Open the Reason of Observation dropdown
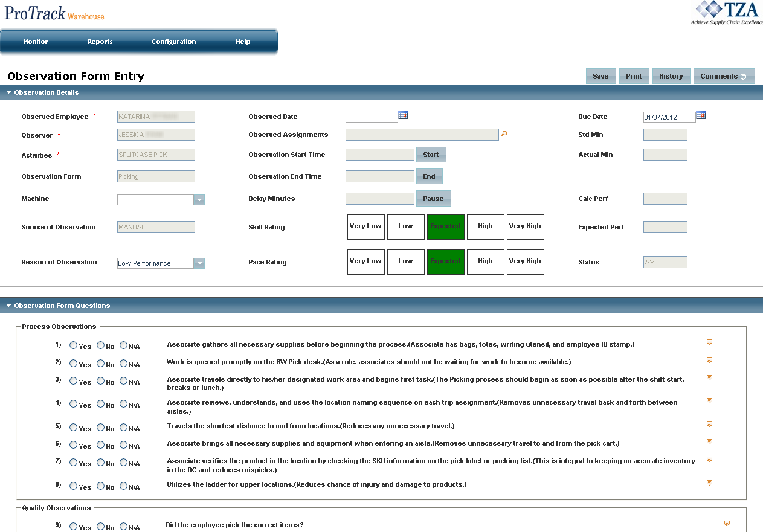Image resolution: width=763 pixels, height=532 pixels. tap(199, 263)
